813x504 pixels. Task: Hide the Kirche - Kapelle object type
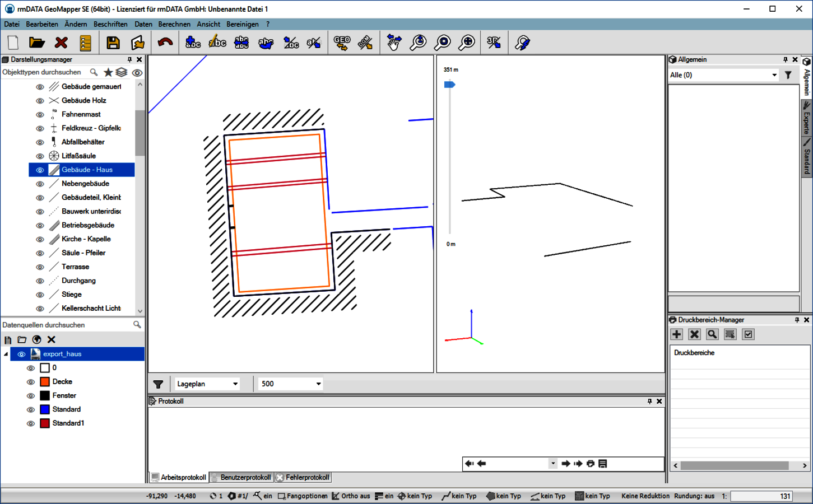tap(40, 239)
